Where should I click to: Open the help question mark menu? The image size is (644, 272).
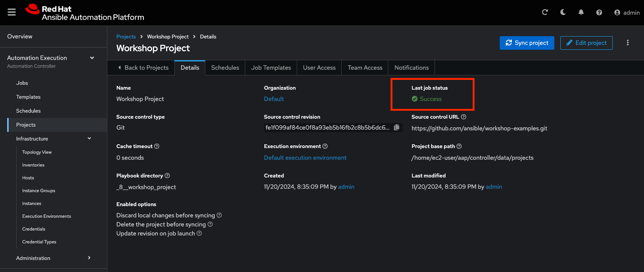coord(599,12)
